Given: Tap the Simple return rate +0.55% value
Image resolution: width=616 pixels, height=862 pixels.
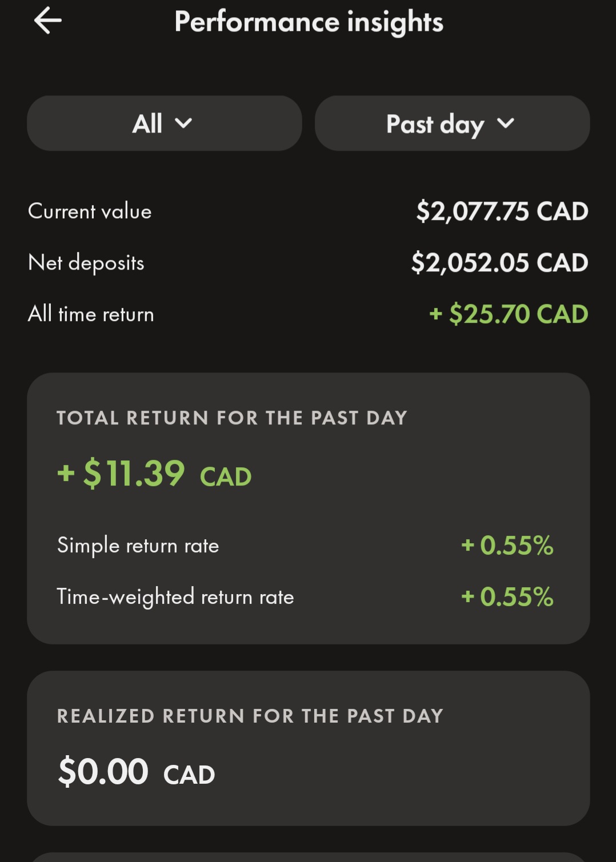Looking at the screenshot, I should click(x=507, y=546).
